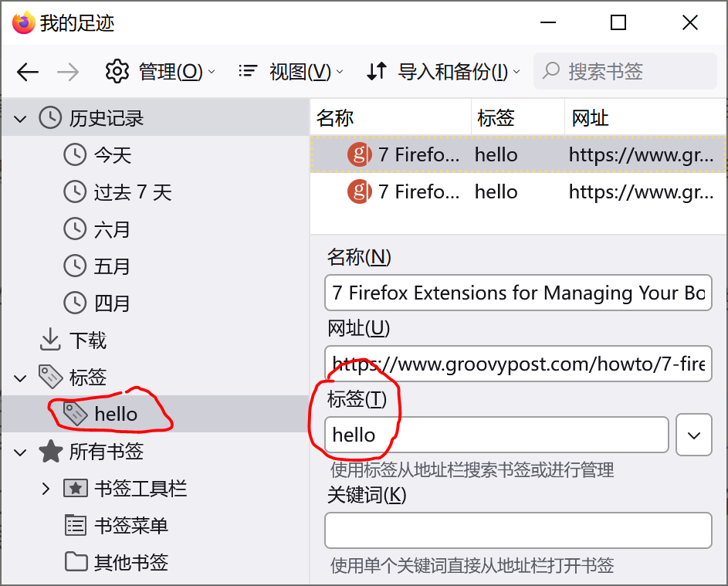Screen dimensions: 728x586
Task: Sort by the 名称 column header
Action: tap(390, 118)
